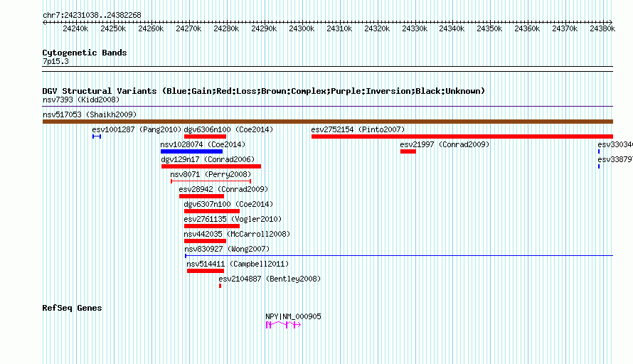Viewport: 633px width, 364px height.
Task: Click the thin purple nsv7393 inversion line
Action: tap(328, 107)
